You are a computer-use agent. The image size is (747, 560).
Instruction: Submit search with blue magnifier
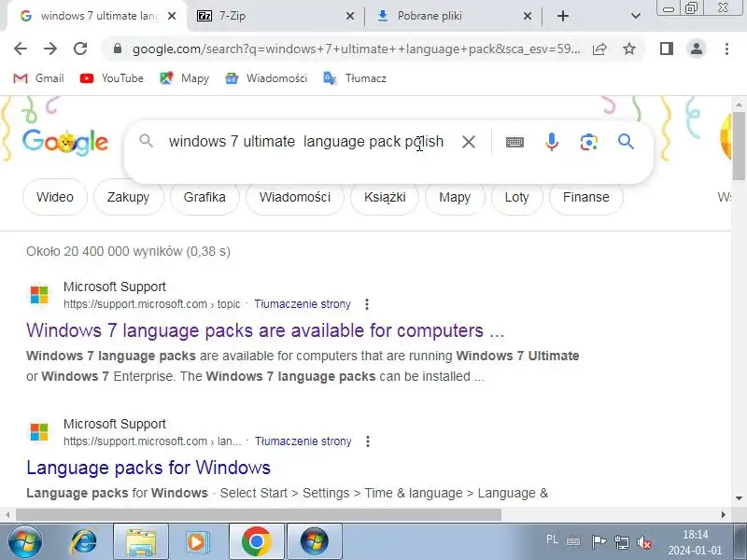coord(626,142)
